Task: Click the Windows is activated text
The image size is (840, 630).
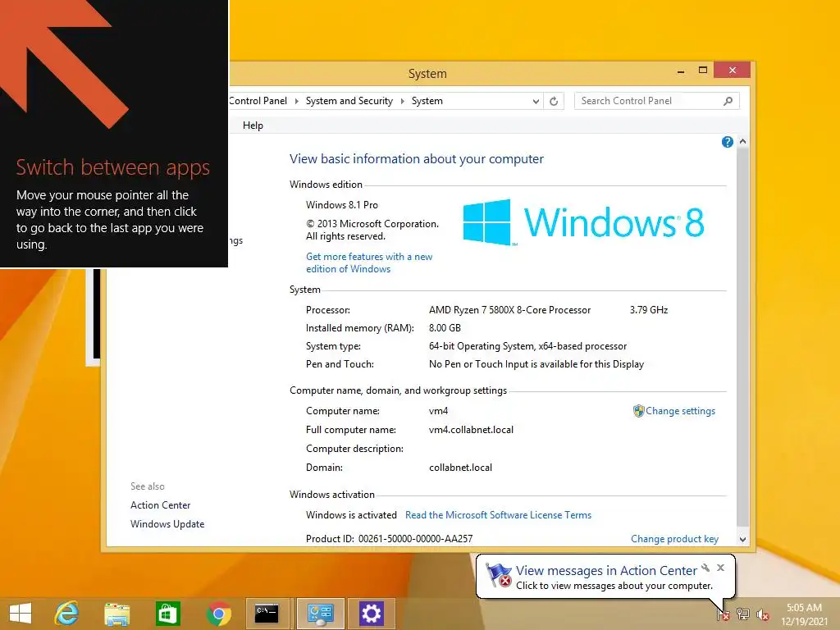Action: 351,515
